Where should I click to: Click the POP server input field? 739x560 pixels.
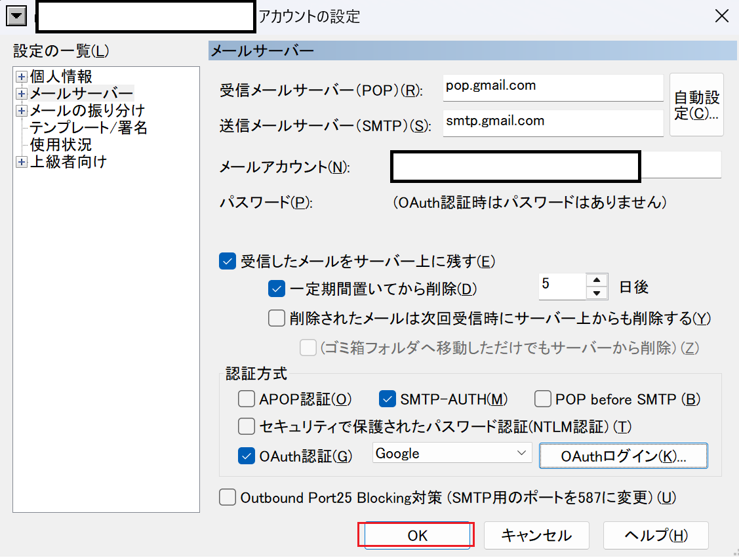pos(553,87)
